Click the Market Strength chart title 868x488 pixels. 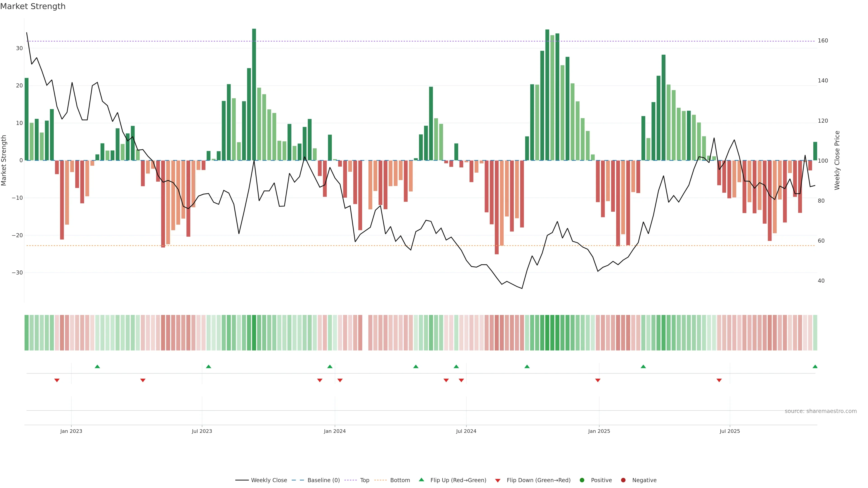pyautogui.click(x=33, y=6)
